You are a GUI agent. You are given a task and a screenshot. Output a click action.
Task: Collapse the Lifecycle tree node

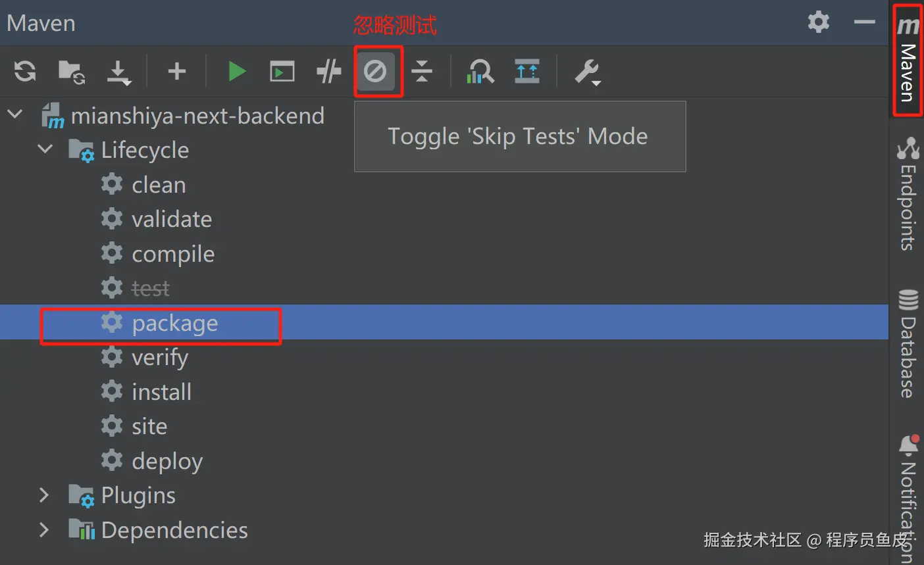click(x=45, y=149)
